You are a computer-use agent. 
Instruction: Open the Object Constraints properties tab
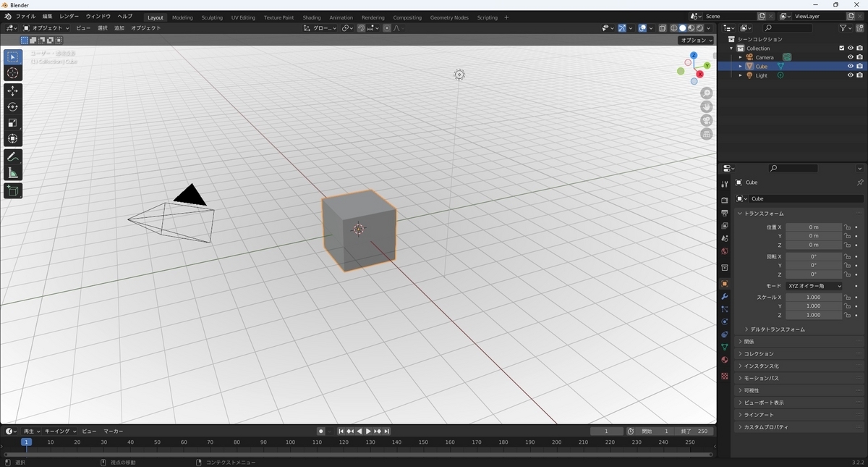pos(724,335)
